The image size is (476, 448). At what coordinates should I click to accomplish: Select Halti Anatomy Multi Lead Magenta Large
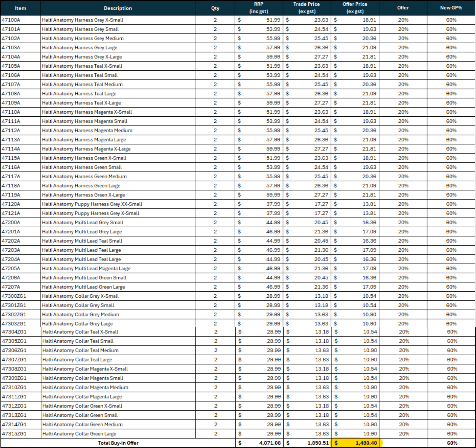point(86,268)
